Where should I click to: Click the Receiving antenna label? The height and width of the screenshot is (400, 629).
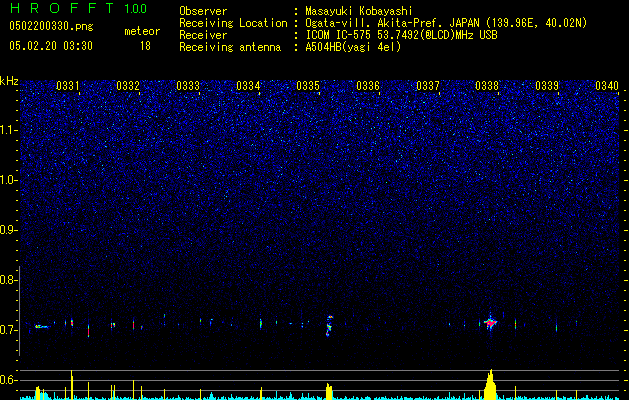click(x=230, y=47)
